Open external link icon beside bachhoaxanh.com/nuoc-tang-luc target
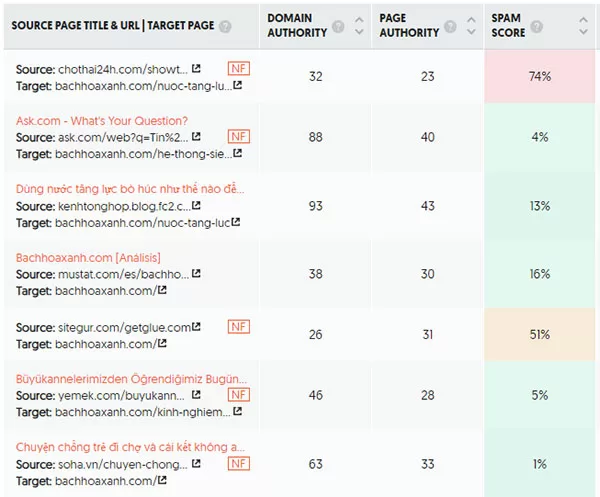 tap(236, 222)
